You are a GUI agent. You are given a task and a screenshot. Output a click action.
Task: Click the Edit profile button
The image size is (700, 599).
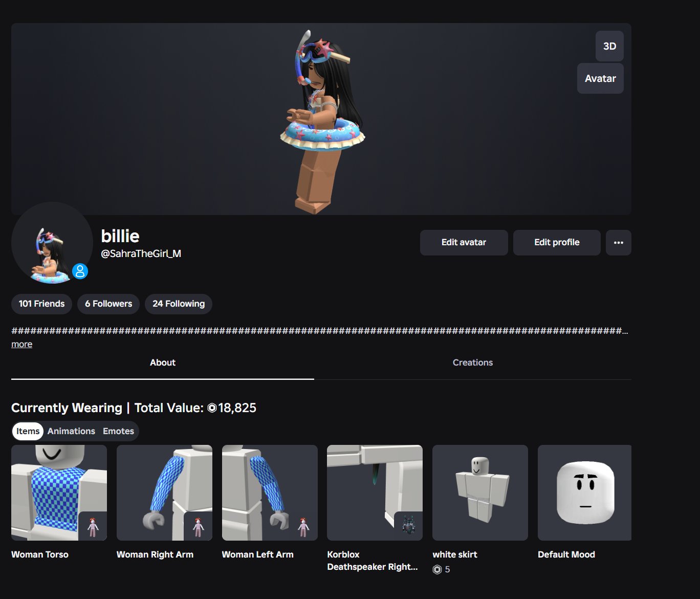557,243
